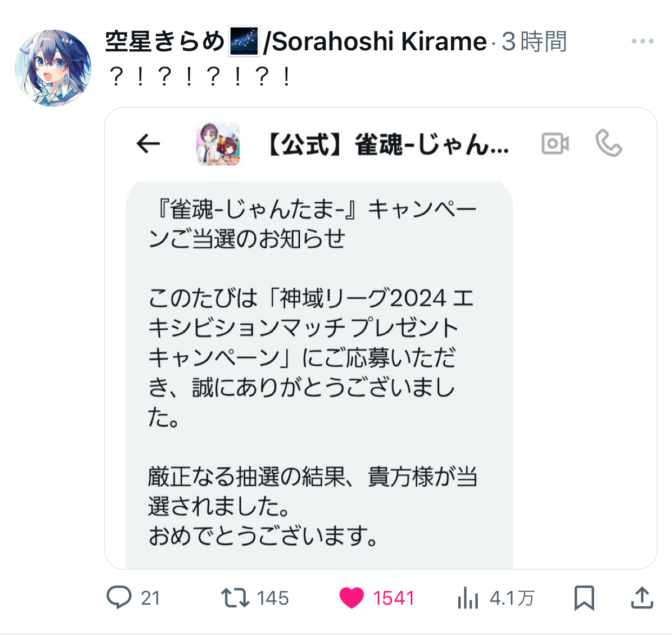672x635 pixels.
Task: Click the 1541 likes count
Action: click(x=393, y=598)
